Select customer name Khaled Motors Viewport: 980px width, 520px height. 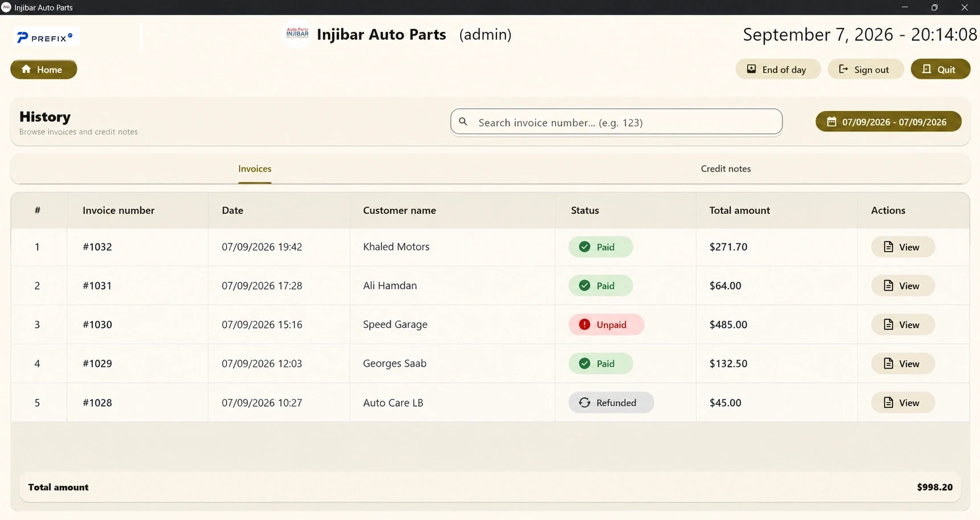396,246
